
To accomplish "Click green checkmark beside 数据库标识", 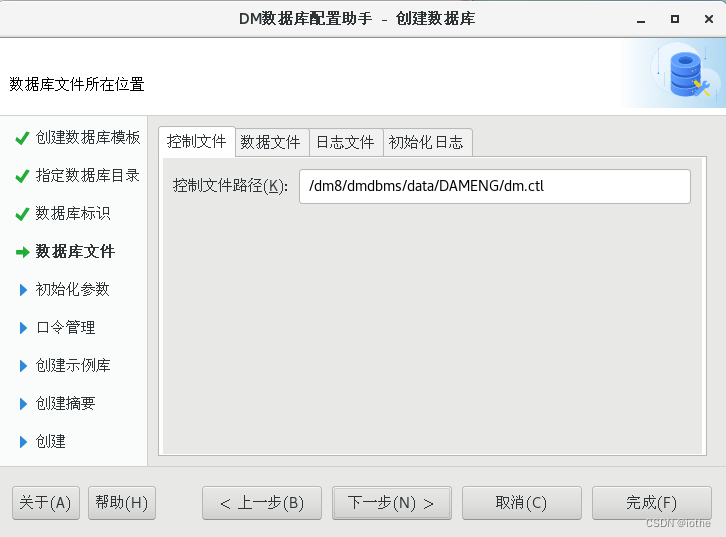I will click(22, 214).
